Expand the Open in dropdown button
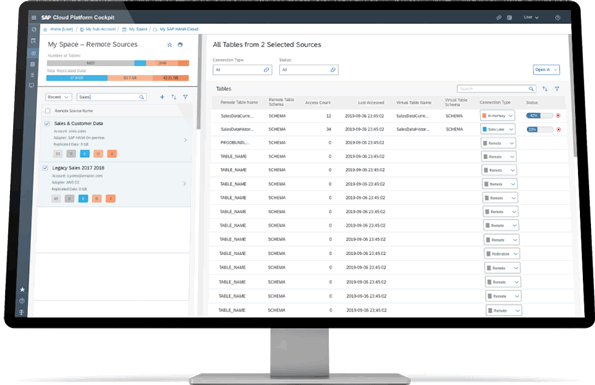This screenshot has height=385, width=595. (546, 70)
